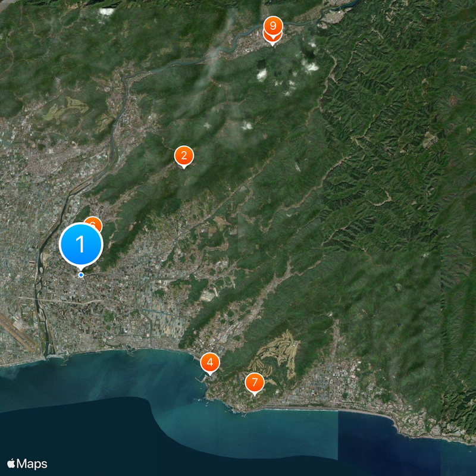This screenshot has height=476, width=476.
Task: Click the Apple logo in the watermark
Action: [11, 464]
